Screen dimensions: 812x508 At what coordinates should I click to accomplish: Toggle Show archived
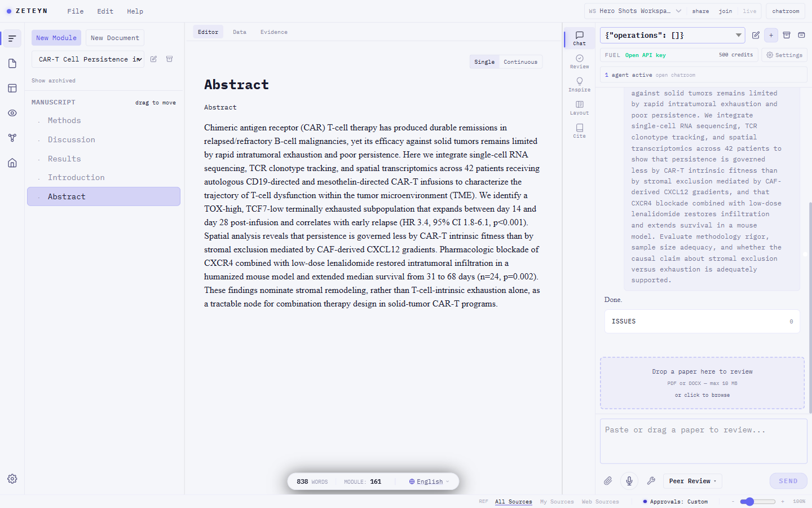[x=54, y=81]
